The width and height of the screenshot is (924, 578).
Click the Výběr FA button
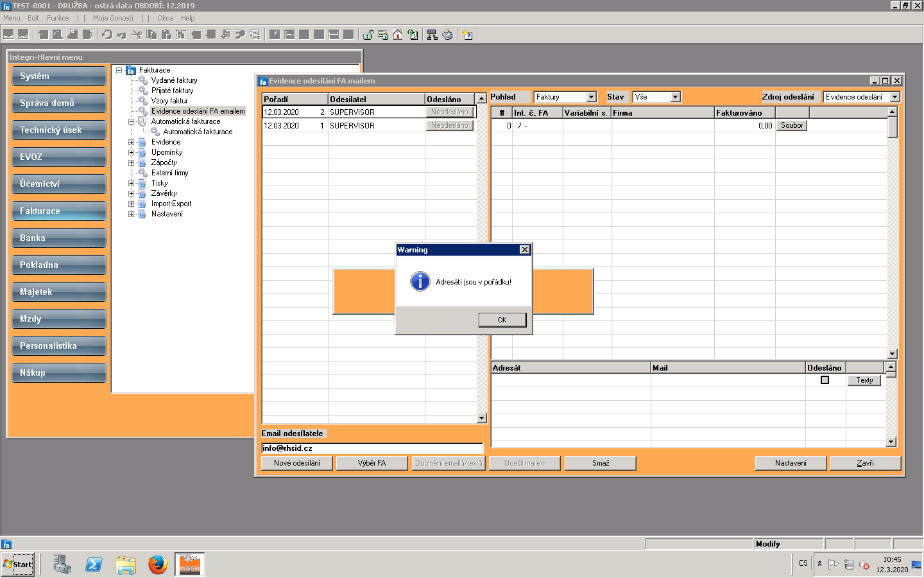click(x=372, y=463)
